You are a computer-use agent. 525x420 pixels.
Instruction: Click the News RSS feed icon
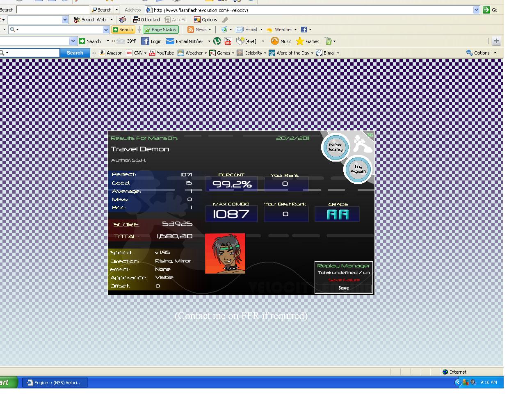coord(191,30)
